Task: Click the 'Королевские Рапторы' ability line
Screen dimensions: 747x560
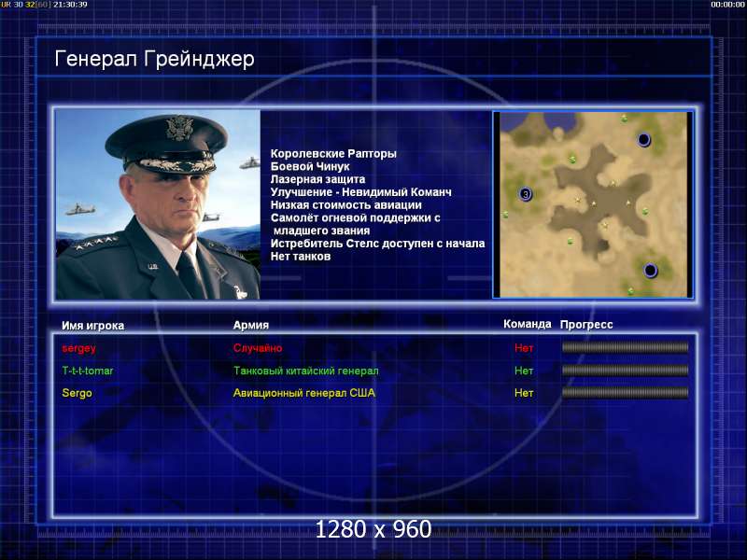Action: pos(333,153)
